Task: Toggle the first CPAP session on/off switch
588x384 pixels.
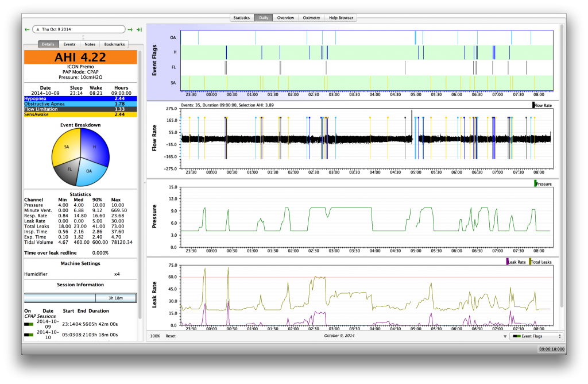Action: 28,324
